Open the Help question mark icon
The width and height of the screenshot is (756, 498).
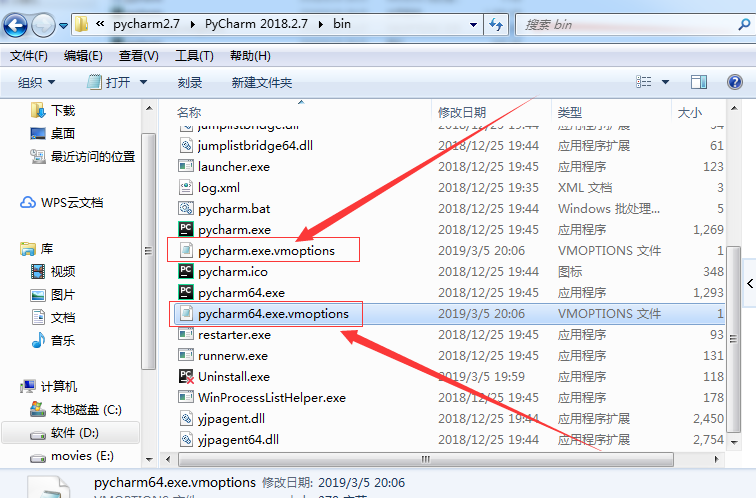pyautogui.click(x=734, y=82)
